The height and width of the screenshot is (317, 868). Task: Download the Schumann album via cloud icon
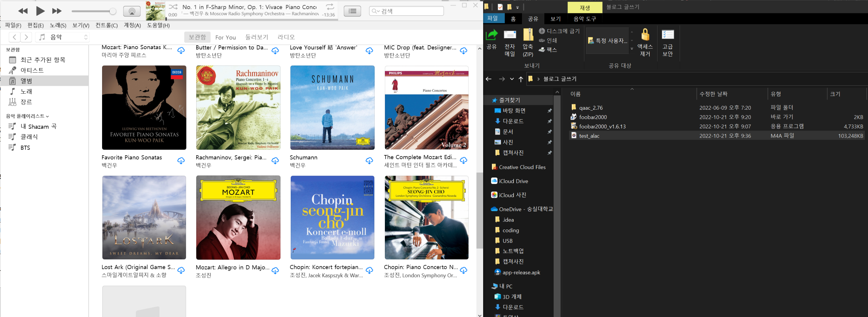point(369,161)
